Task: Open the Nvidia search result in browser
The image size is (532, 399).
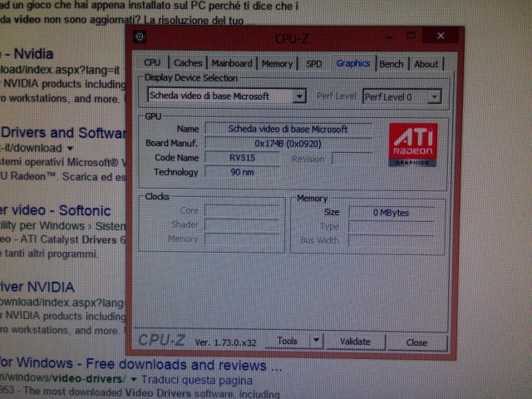Action: [x=27, y=54]
